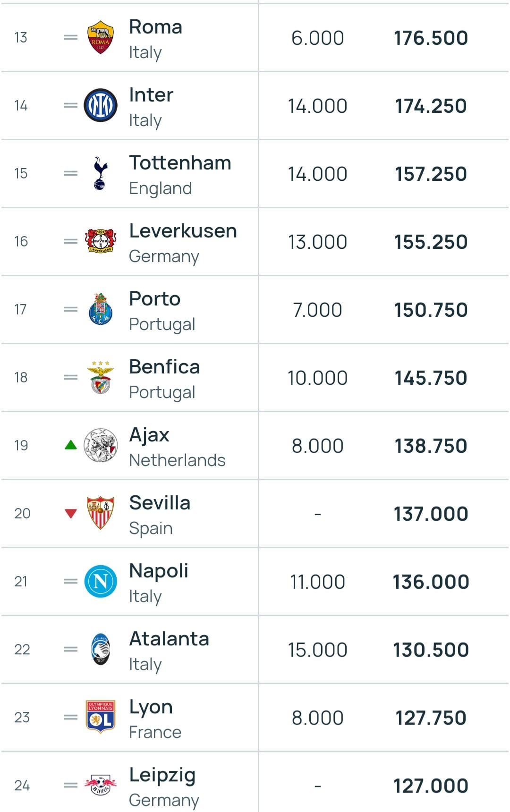Click the Roma club crest
510x812 pixels.
point(101,37)
